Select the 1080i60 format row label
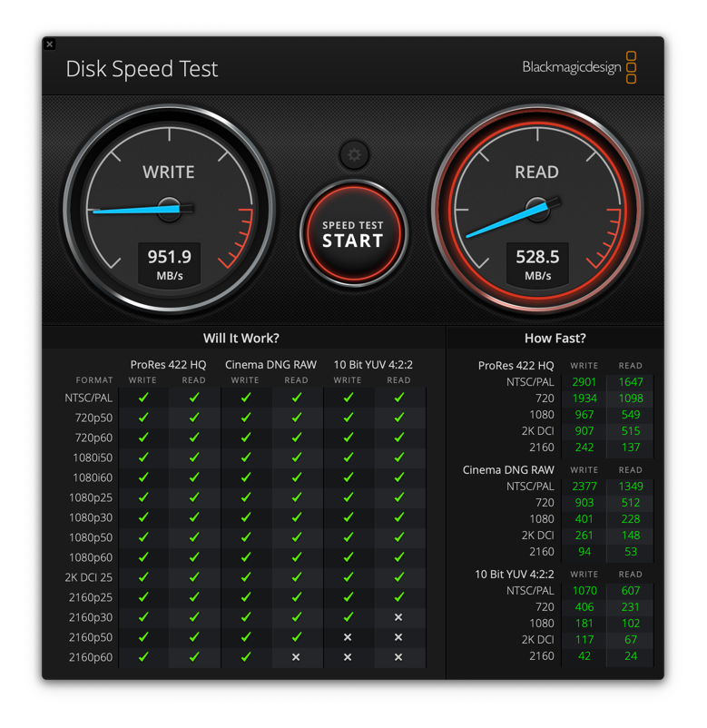The width and height of the screenshot is (707, 728). (x=93, y=477)
